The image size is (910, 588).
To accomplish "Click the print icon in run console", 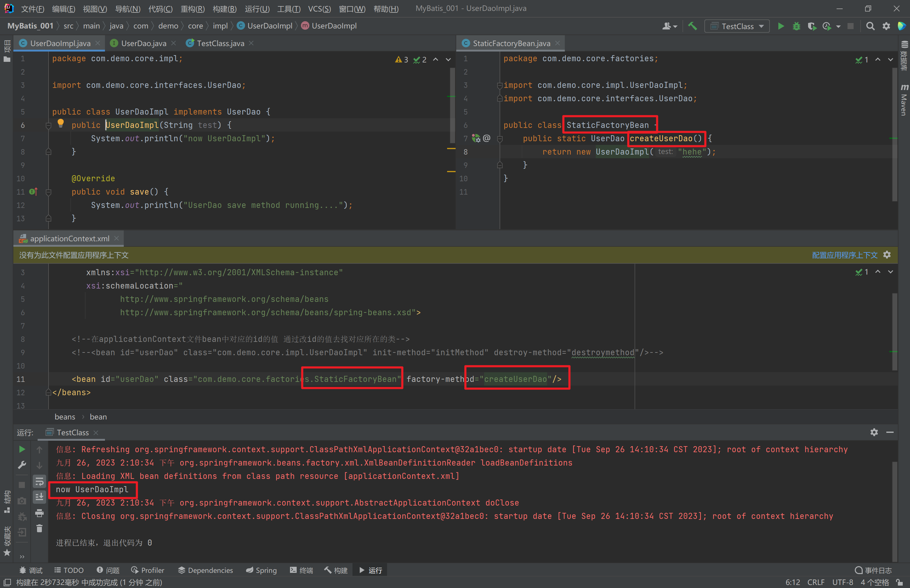I will tap(39, 513).
